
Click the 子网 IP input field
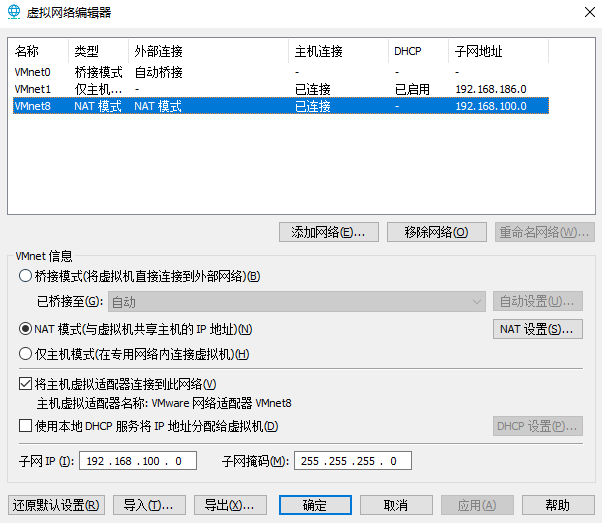click(x=138, y=461)
